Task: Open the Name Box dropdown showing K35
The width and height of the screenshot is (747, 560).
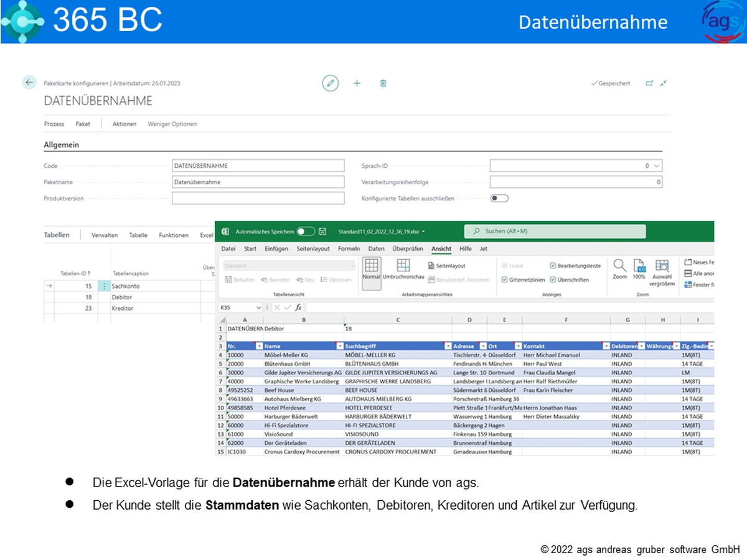Action: [259, 307]
